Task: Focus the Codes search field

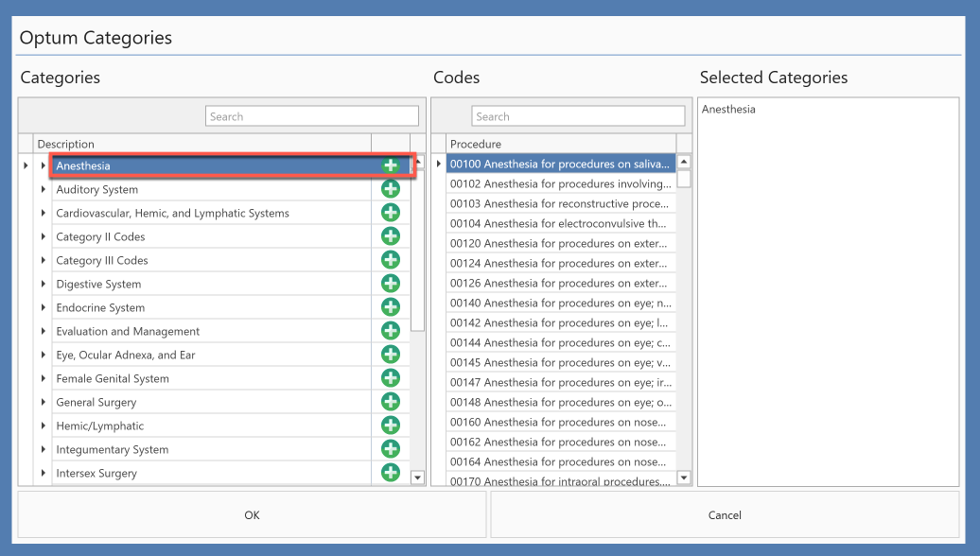Action: [x=578, y=116]
